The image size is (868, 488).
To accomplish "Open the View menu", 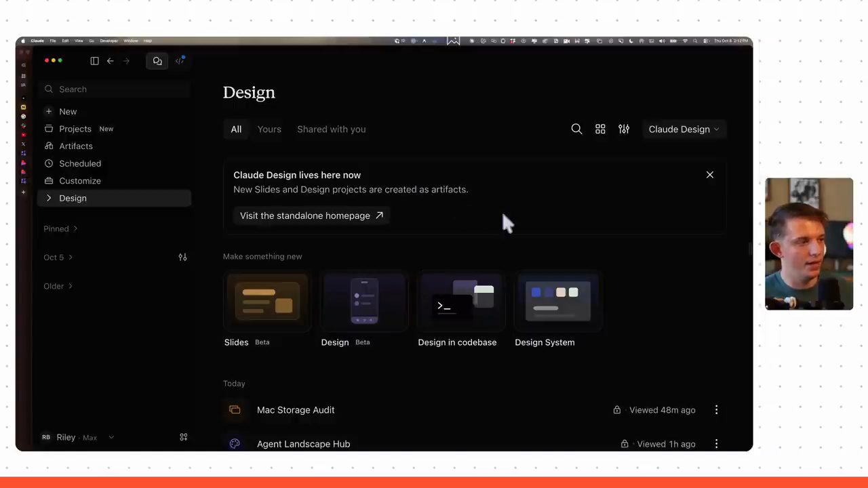I will pos(79,41).
